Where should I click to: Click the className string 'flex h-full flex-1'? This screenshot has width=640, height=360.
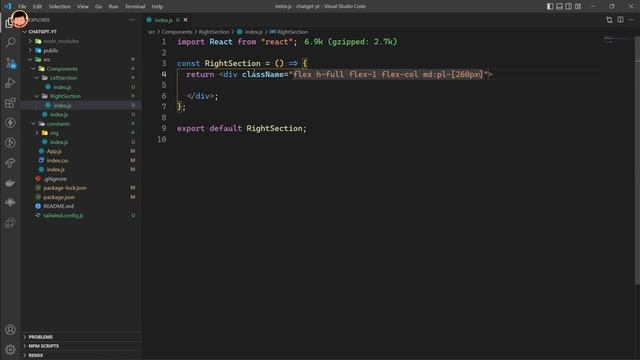(335, 74)
